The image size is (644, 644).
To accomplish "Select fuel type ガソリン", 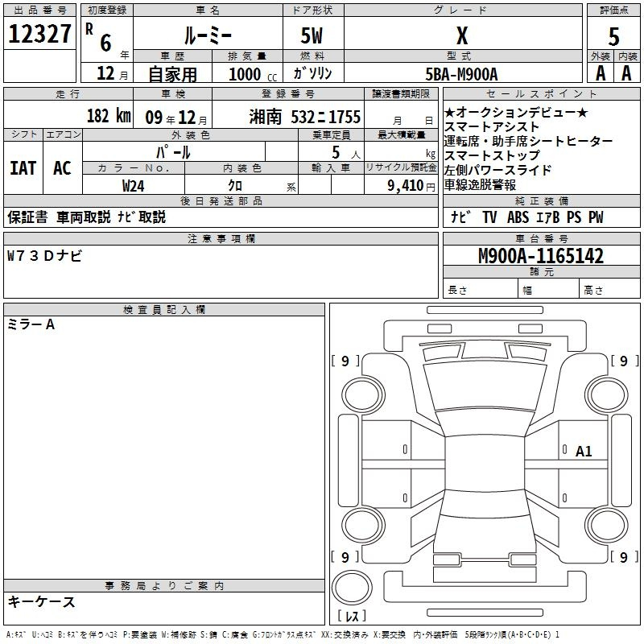I will coord(312,73).
